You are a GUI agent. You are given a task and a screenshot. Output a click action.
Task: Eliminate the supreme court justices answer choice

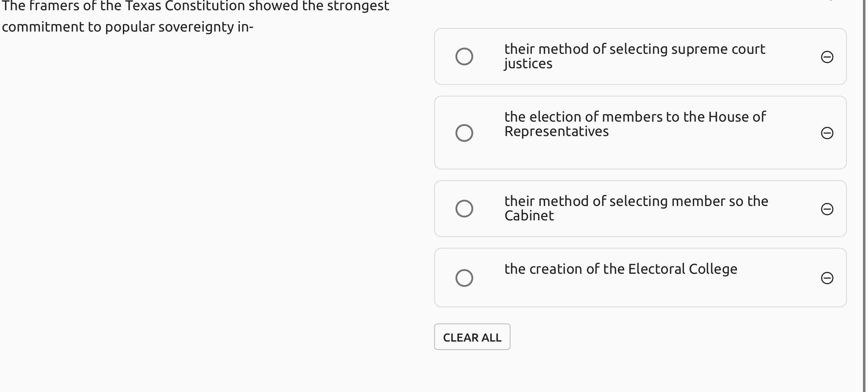point(827,57)
